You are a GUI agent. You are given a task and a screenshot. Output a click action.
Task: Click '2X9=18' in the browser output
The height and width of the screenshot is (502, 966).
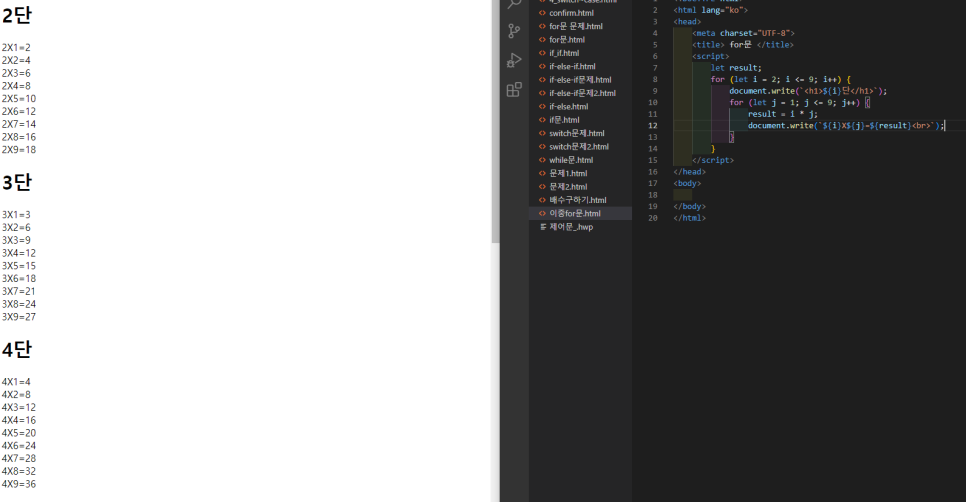pos(18,150)
